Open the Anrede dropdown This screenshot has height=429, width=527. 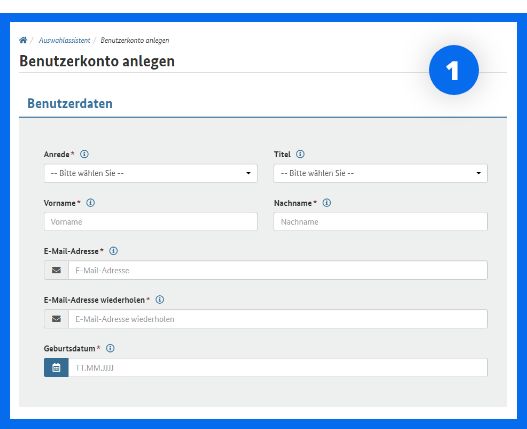point(151,173)
